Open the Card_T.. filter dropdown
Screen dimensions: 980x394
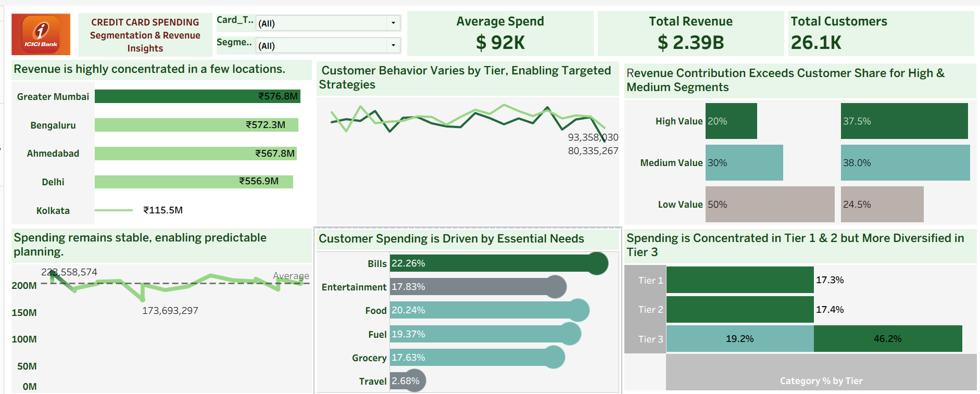pos(329,23)
